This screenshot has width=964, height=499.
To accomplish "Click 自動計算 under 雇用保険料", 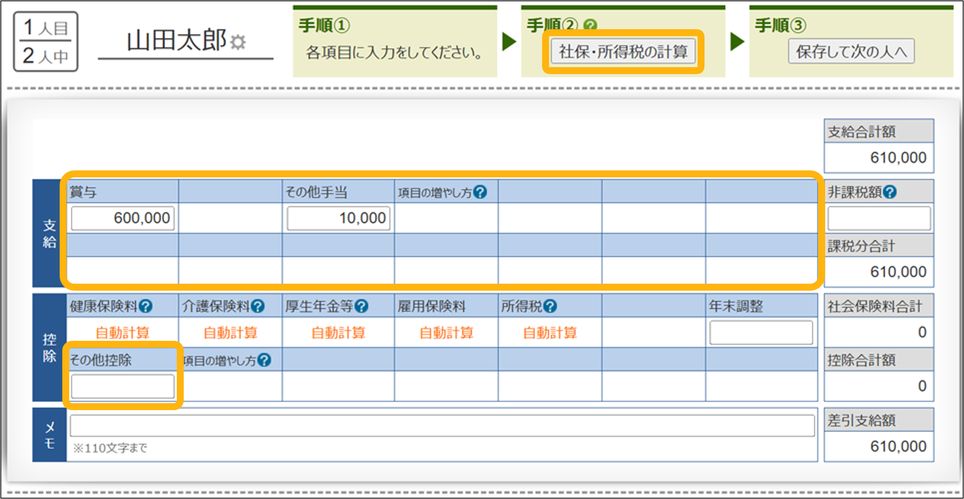I will (x=445, y=333).
